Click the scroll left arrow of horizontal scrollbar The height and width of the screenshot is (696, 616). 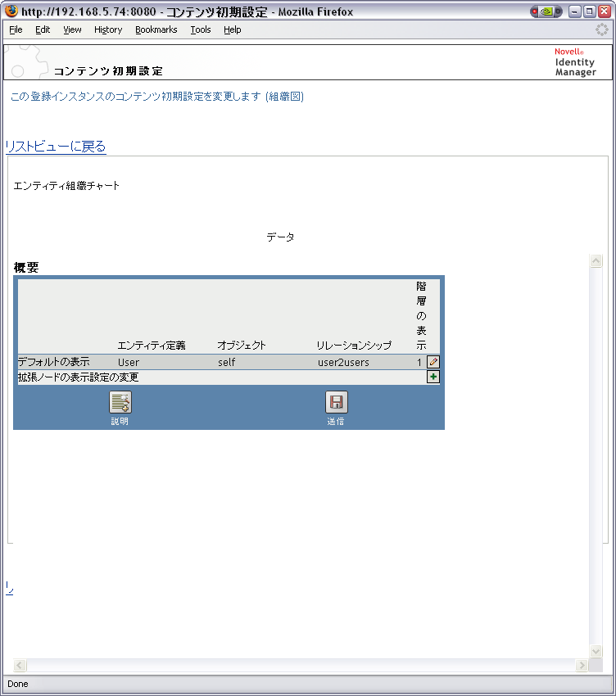tap(20, 665)
